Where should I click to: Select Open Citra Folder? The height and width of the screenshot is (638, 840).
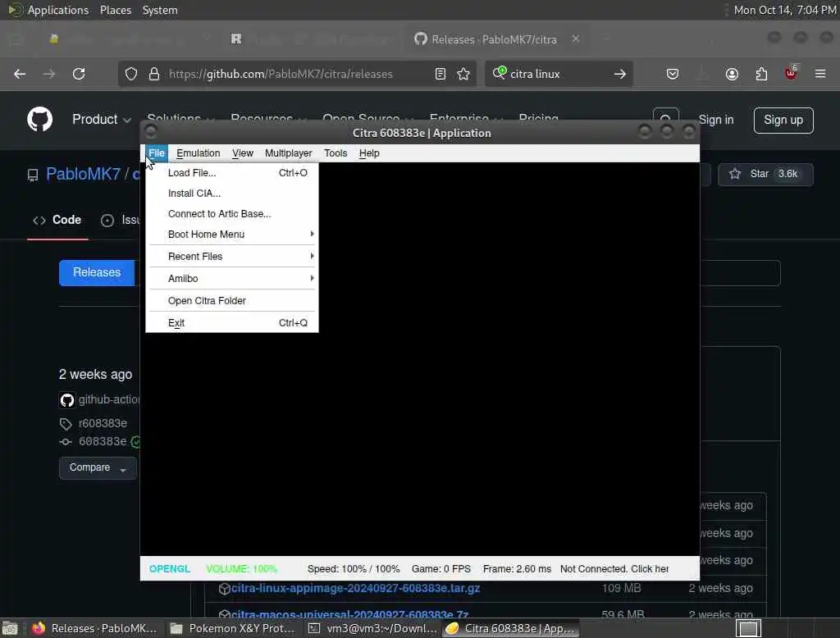(232, 300)
